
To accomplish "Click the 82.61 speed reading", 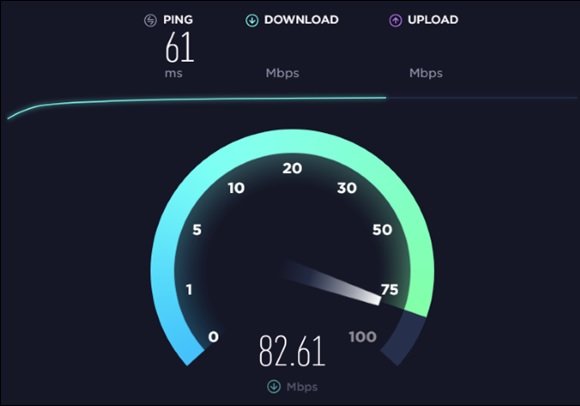I will [292, 351].
